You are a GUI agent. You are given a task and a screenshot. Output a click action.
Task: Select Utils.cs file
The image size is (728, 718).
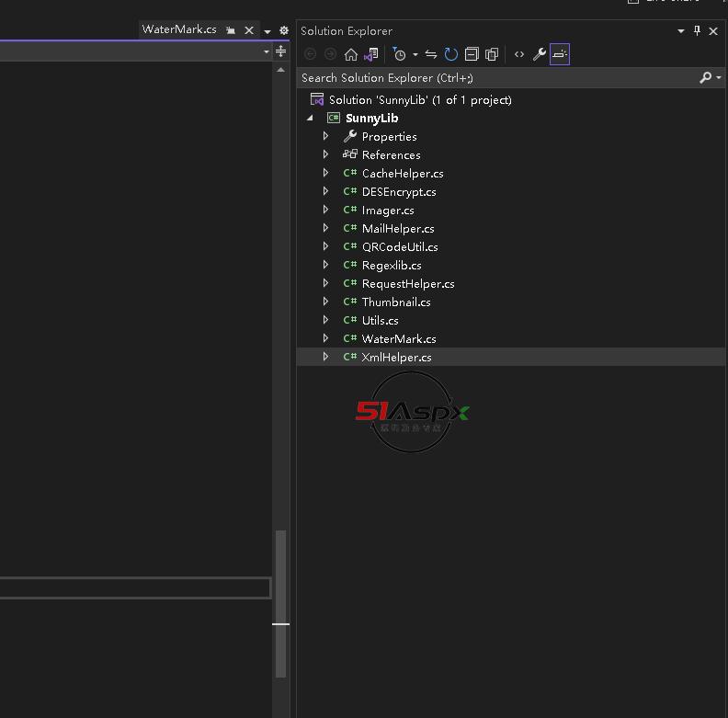click(x=380, y=321)
